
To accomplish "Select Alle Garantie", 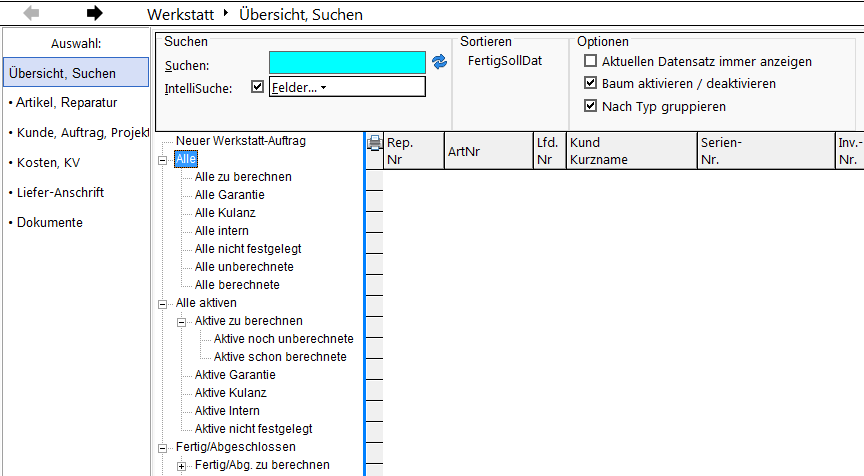I will 229,194.
